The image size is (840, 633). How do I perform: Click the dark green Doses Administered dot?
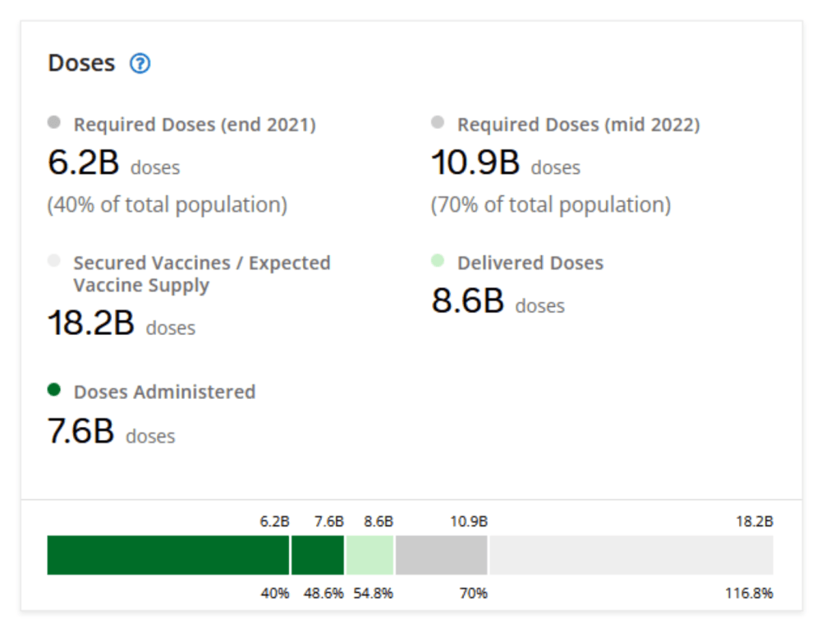[x=54, y=390]
